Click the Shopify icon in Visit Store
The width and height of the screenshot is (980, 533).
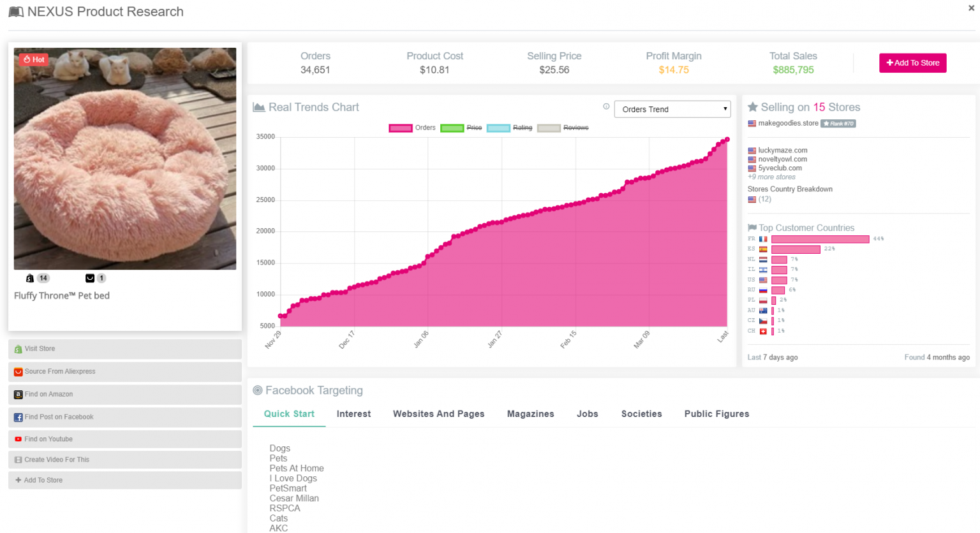click(x=19, y=349)
